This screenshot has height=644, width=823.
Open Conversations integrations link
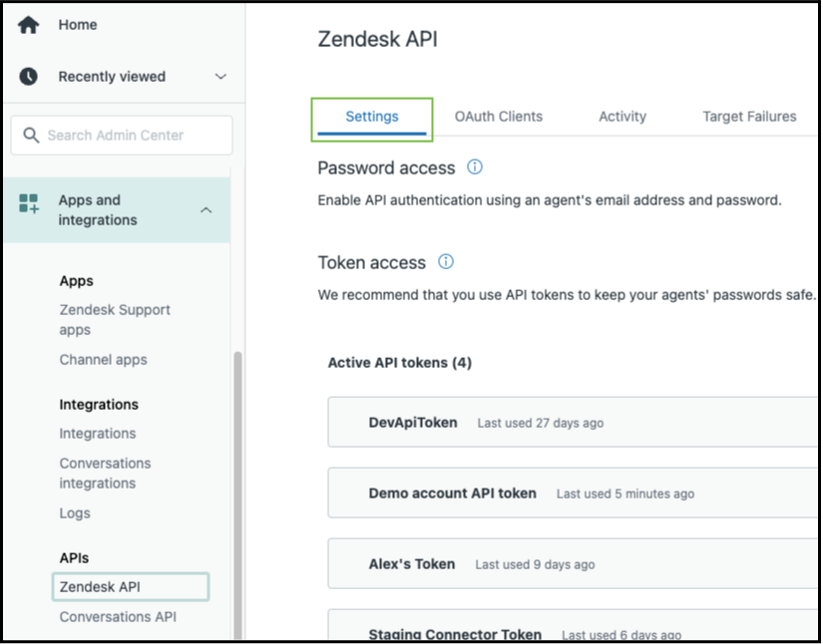pos(105,474)
